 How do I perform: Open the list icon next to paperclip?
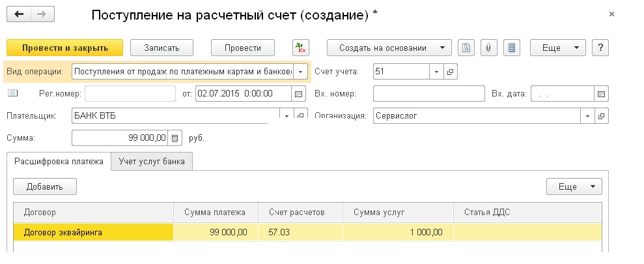(512, 48)
